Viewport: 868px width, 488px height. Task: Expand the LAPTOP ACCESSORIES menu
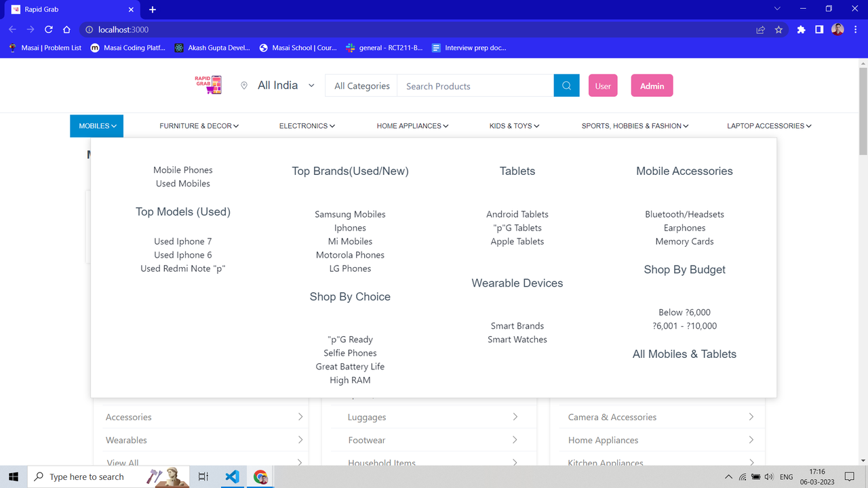tap(769, 126)
